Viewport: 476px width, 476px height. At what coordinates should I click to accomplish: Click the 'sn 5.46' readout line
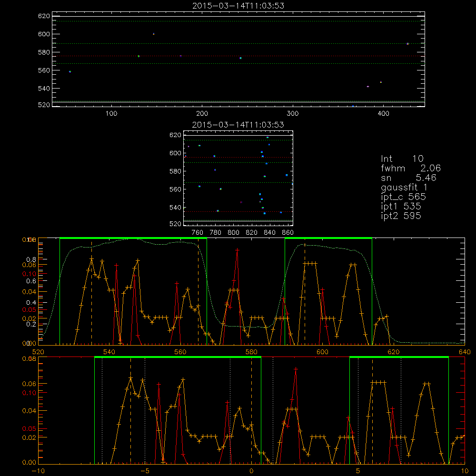point(408,178)
